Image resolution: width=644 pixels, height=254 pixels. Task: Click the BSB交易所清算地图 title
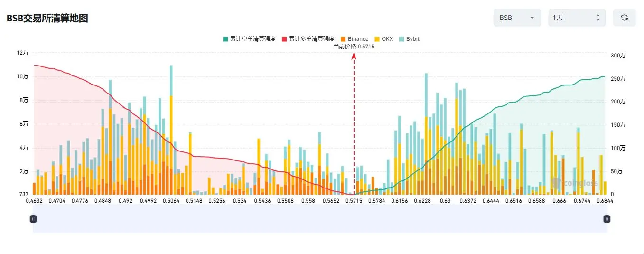(47, 19)
